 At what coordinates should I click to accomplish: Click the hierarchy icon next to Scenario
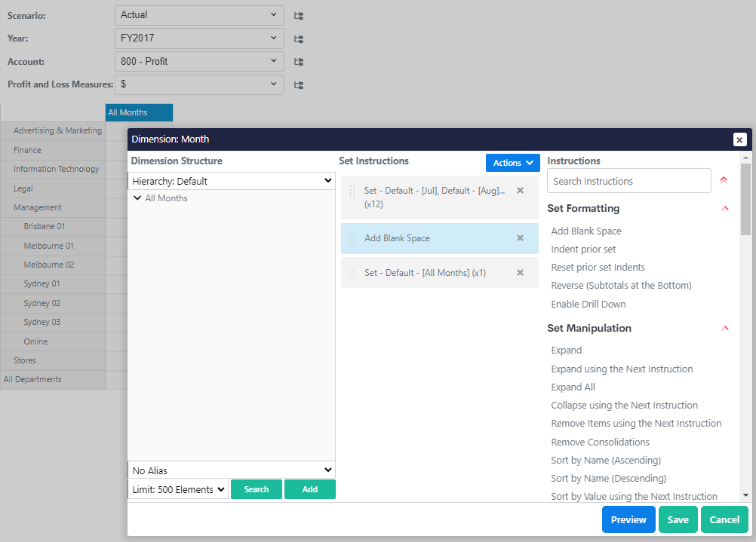[299, 16]
